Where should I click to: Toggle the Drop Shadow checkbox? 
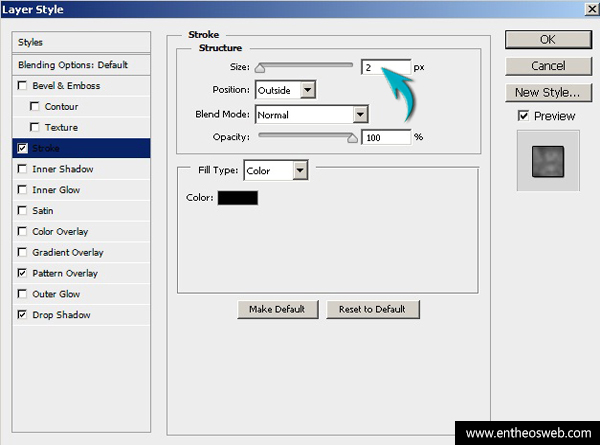click(23, 315)
